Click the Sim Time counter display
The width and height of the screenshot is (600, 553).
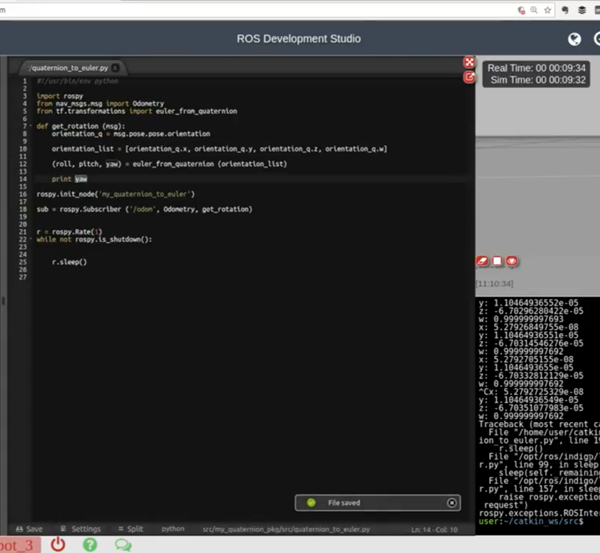[x=538, y=80]
